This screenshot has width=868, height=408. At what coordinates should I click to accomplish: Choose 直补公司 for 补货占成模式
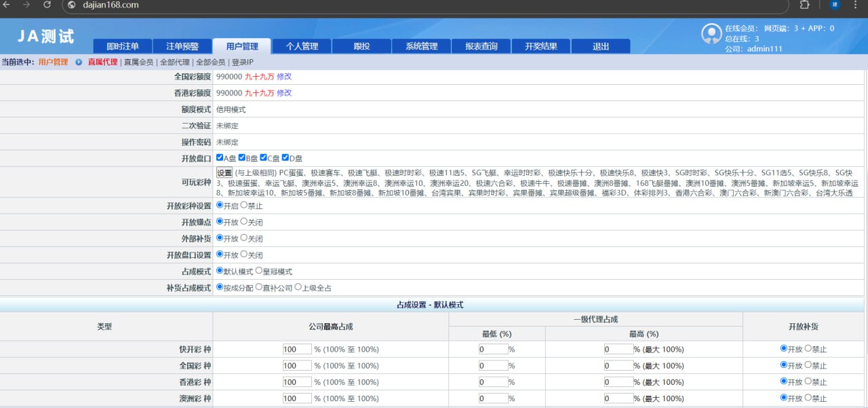point(258,287)
